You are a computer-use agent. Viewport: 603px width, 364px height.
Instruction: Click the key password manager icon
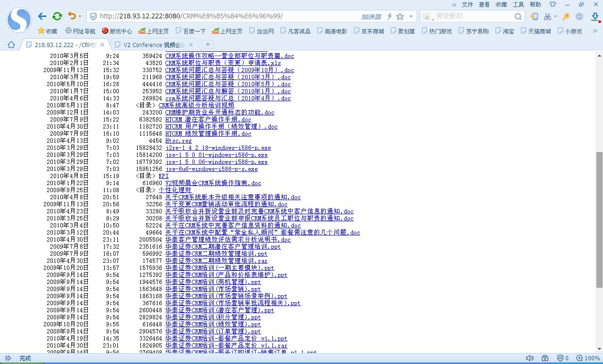pyautogui.click(x=566, y=16)
